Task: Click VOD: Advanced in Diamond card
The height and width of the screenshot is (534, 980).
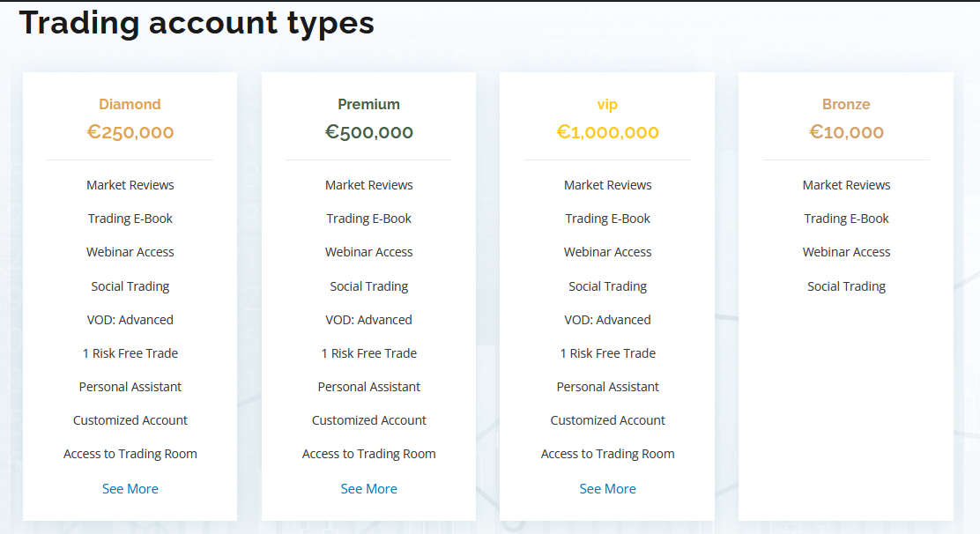Action: pyautogui.click(x=130, y=320)
